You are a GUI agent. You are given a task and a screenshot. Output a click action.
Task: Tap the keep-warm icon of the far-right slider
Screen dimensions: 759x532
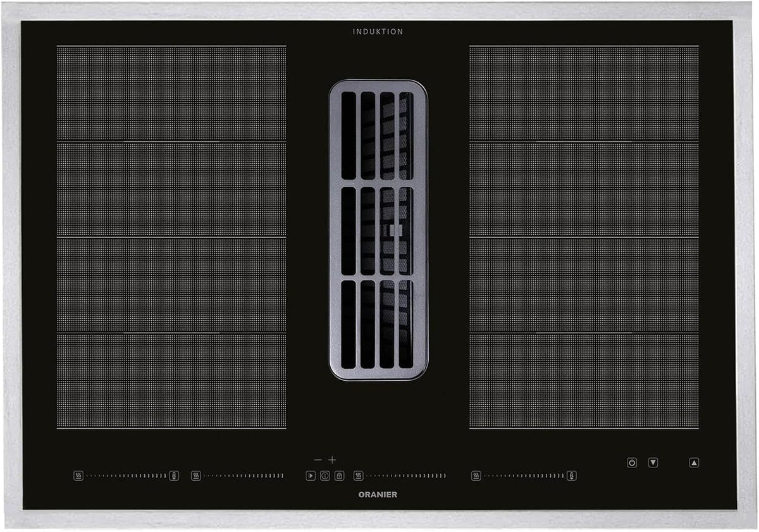(476, 476)
